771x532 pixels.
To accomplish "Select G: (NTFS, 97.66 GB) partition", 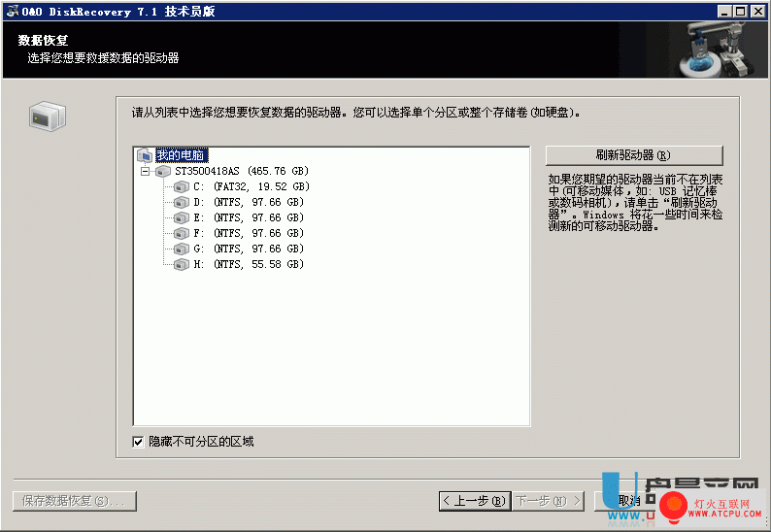I will pos(249,249).
